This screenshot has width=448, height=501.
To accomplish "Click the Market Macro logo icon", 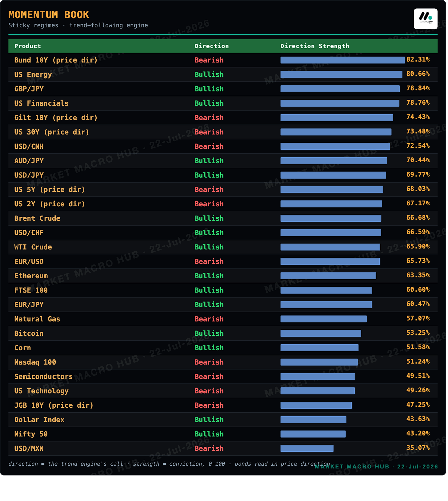I will coord(426,19).
